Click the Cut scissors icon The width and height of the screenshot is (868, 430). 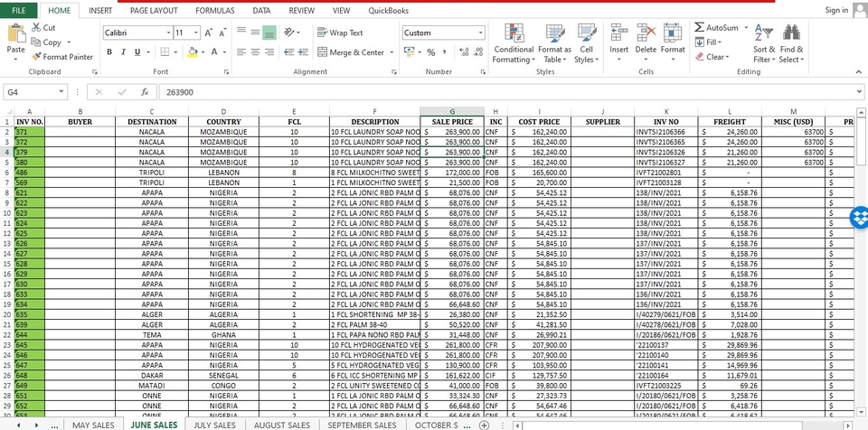point(36,27)
